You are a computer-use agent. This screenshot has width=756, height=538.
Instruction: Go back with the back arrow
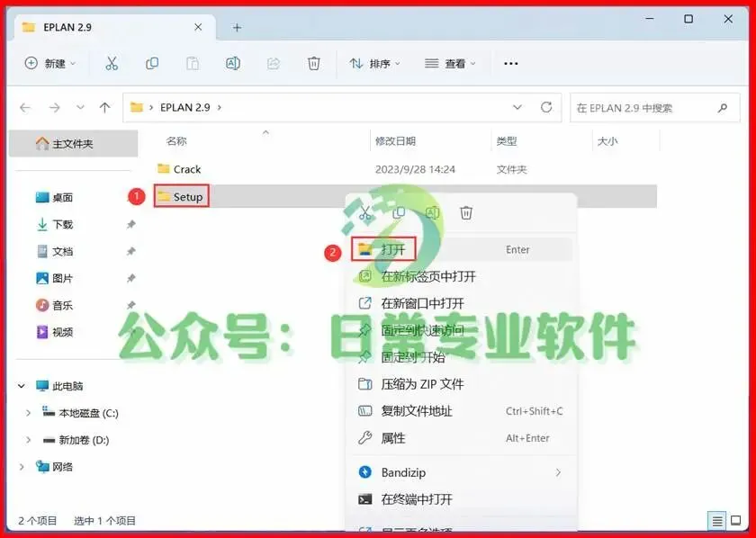pyautogui.click(x=25, y=107)
